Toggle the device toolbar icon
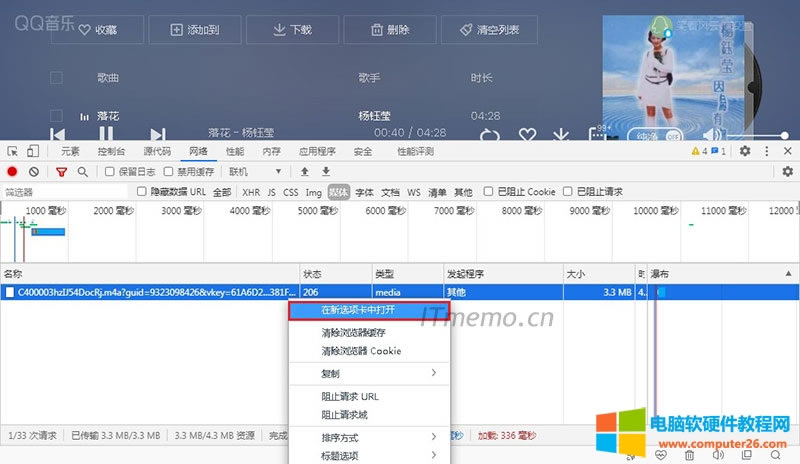The height and width of the screenshot is (464, 800). (33, 151)
